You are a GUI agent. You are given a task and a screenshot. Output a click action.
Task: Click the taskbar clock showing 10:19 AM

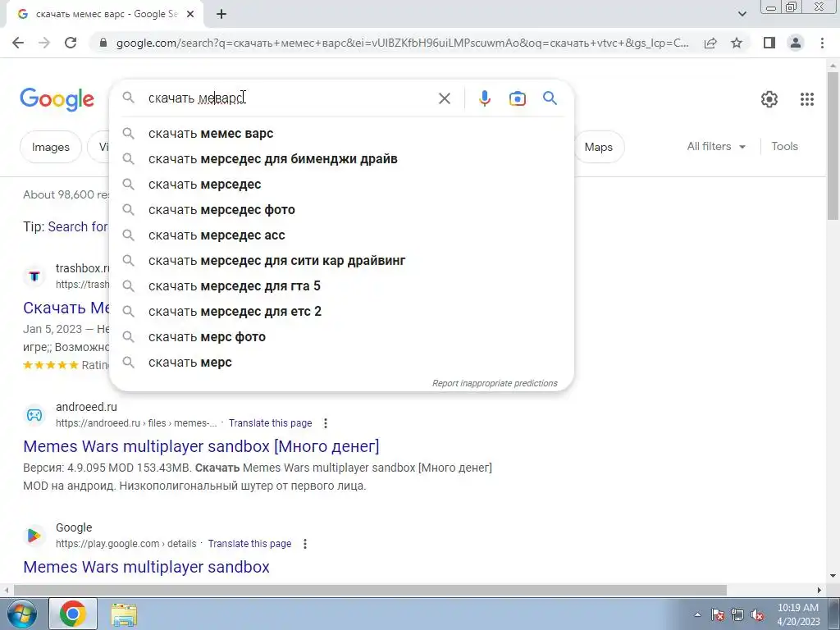coord(797,614)
